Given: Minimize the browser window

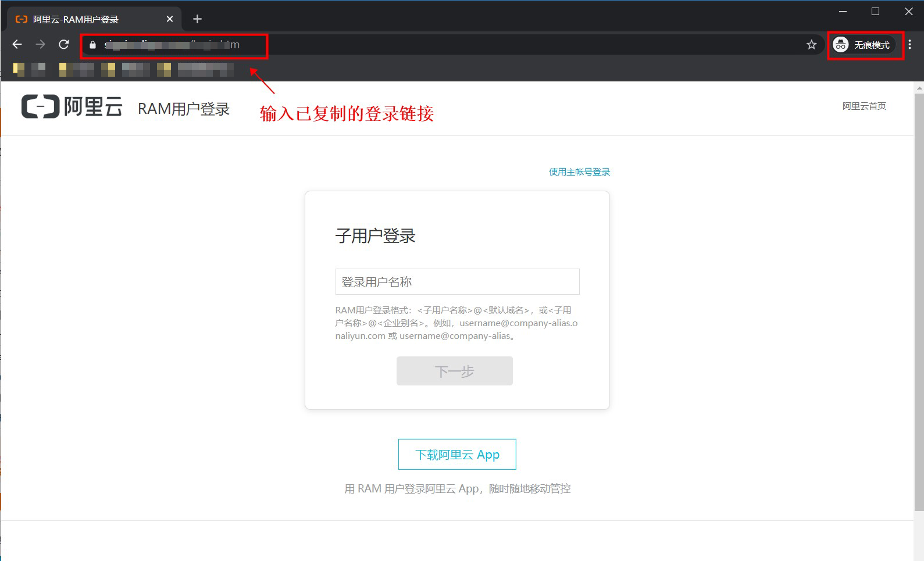Looking at the screenshot, I should (x=843, y=11).
